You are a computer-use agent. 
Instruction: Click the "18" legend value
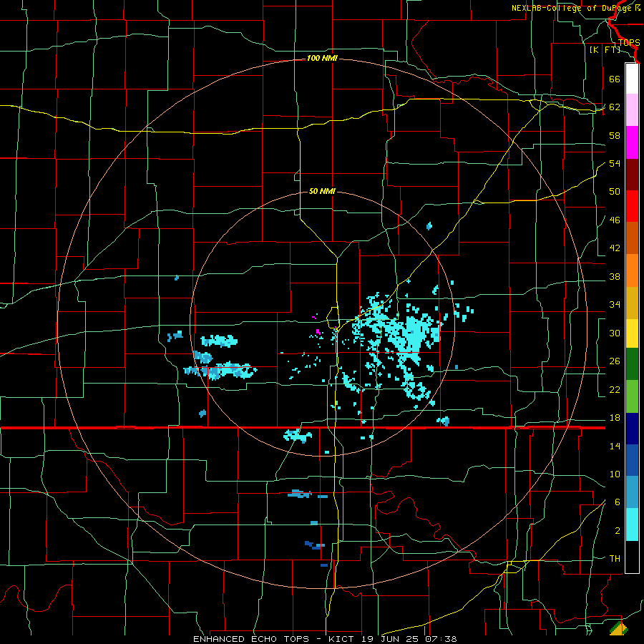[615, 418]
